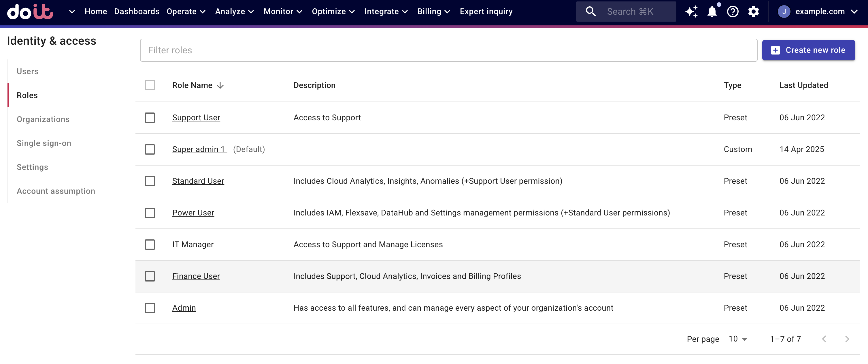Open the Power User role link
This screenshot has height=364, width=868.
tap(193, 213)
